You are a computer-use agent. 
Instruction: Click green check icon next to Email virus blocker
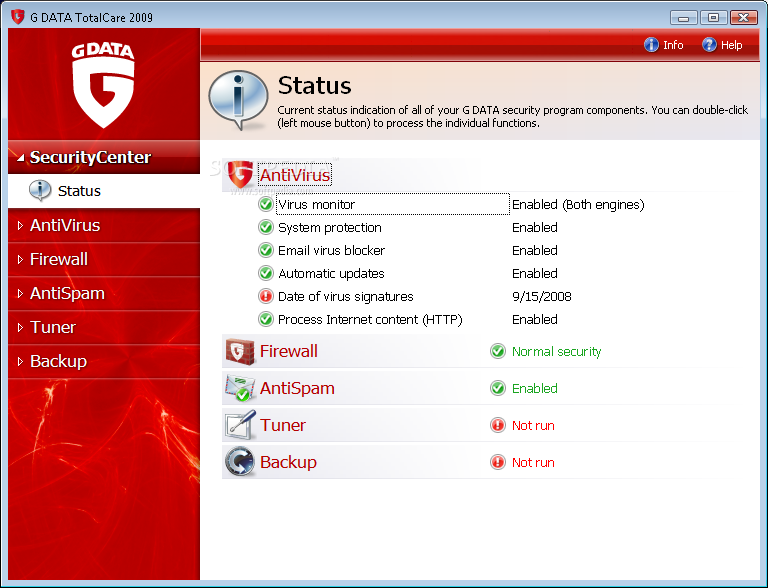265,250
